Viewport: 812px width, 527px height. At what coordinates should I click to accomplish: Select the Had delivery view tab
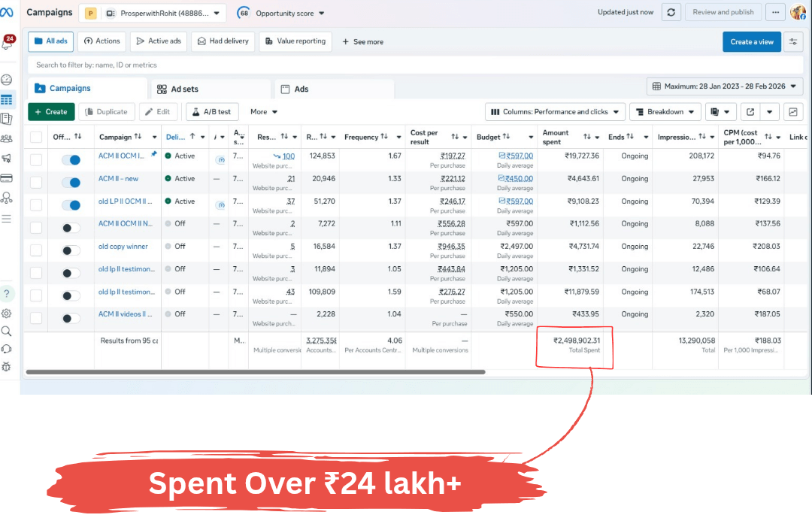[x=223, y=41]
